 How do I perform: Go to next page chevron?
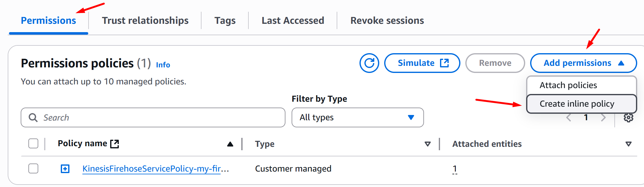pyautogui.click(x=603, y=118)
